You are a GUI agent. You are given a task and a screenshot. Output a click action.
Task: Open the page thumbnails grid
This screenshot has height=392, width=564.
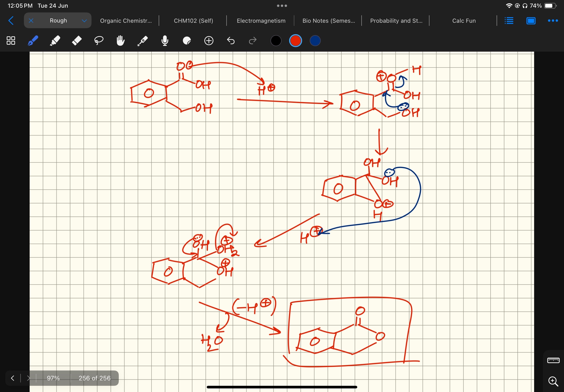(x=11, y=41)
